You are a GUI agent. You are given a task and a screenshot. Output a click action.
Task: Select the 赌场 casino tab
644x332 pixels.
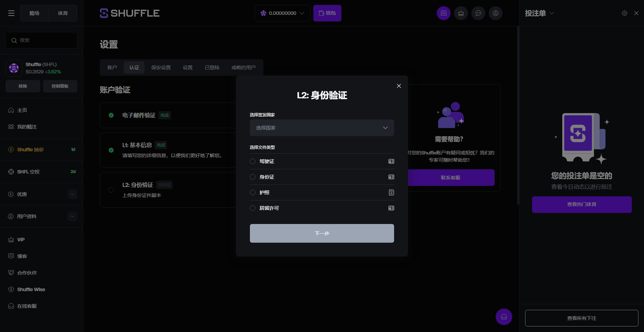[x=34, y=13]
